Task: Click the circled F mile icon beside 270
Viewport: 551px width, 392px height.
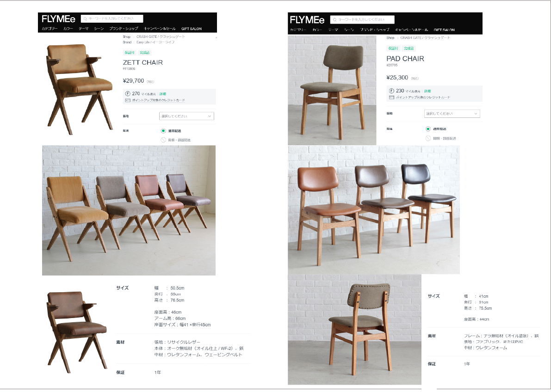Action: click(x=128, y=94)
